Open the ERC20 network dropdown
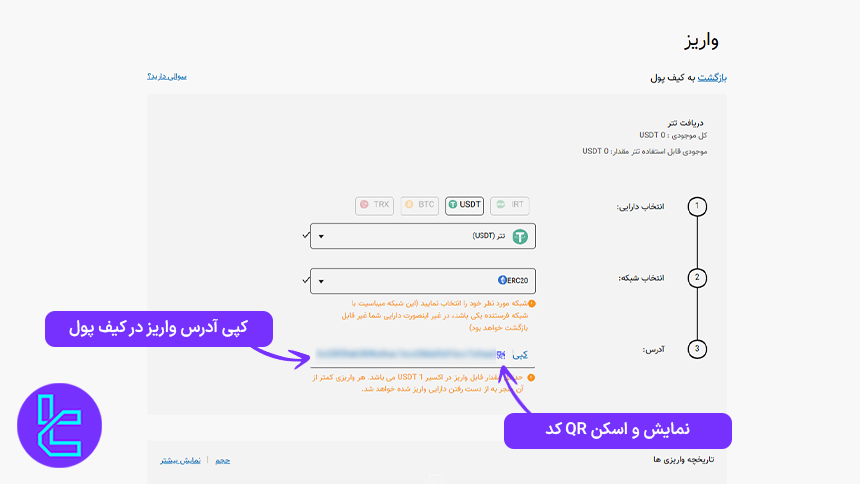The width and height of the screenshot is (860, 484). (x=423, y=281)
